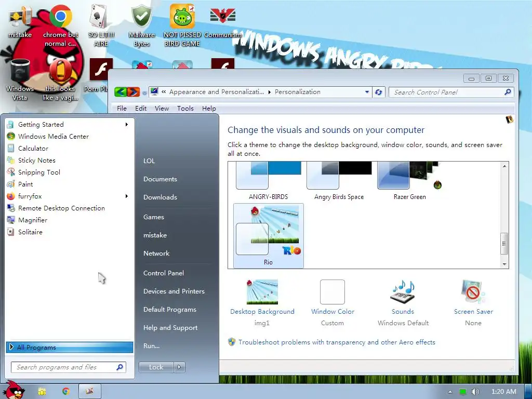Open Control Panel from Start menu
The height and width of the screenshot is (399, 532).
pos(164,273)
